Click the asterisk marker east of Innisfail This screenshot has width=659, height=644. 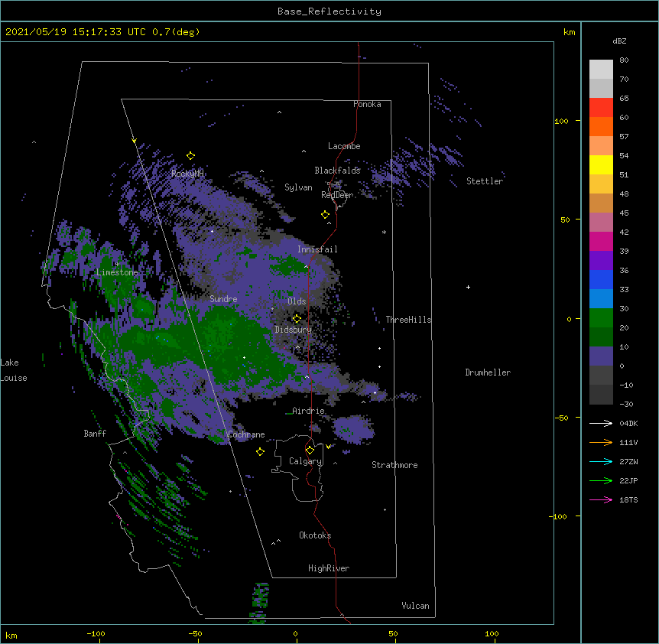point(384,232)
